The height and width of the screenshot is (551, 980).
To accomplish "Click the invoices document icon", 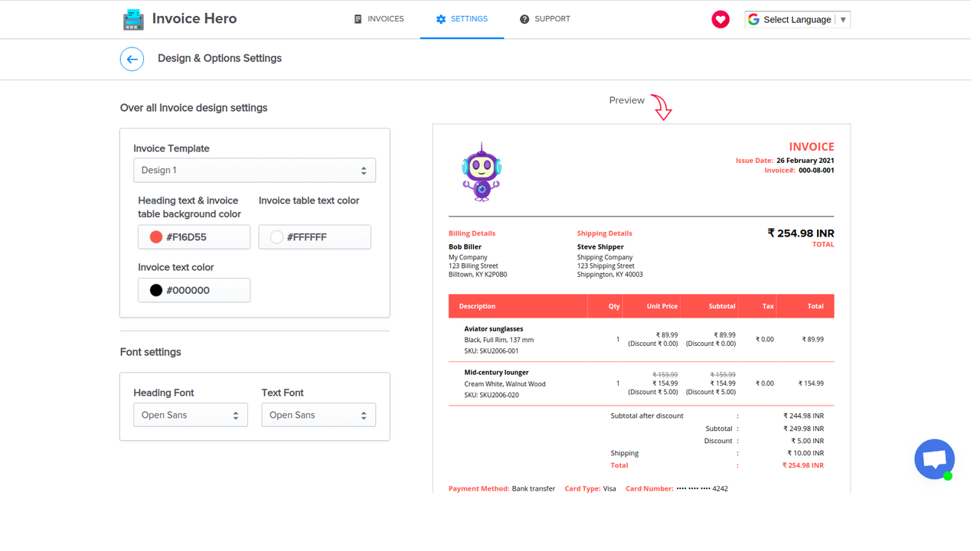I will [358, 19].
